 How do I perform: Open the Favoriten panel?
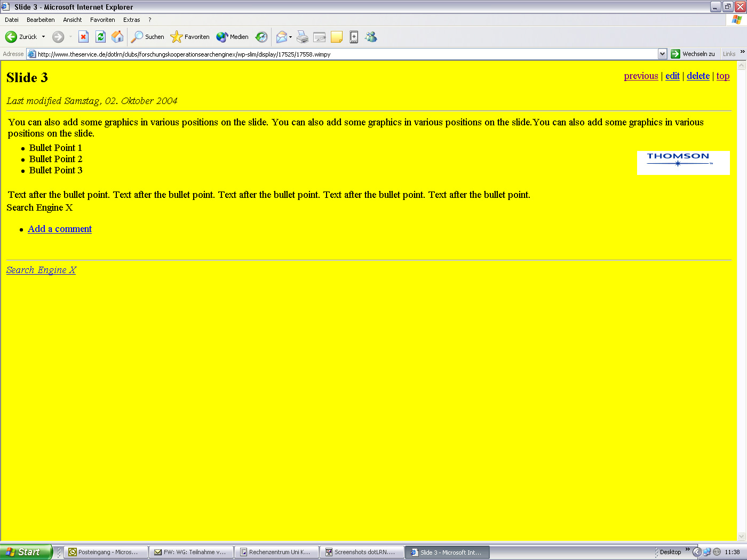coord(190,37)
